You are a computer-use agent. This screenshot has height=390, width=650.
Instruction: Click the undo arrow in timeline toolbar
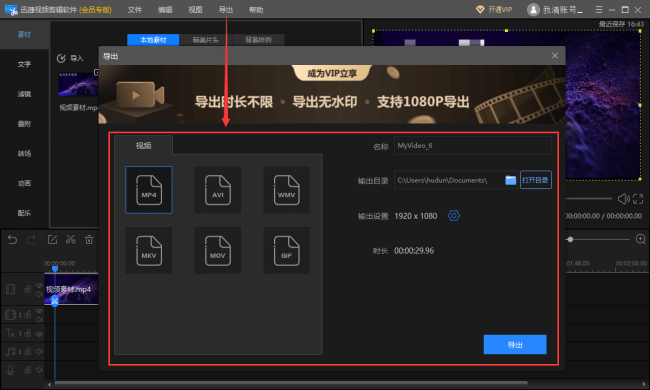[x=12, y=240]
